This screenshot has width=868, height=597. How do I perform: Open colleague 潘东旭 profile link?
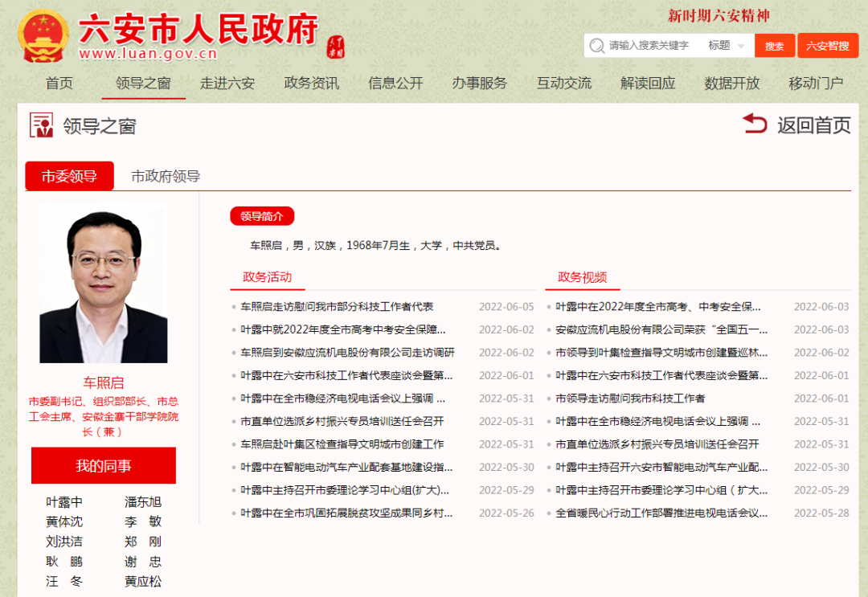143,502
